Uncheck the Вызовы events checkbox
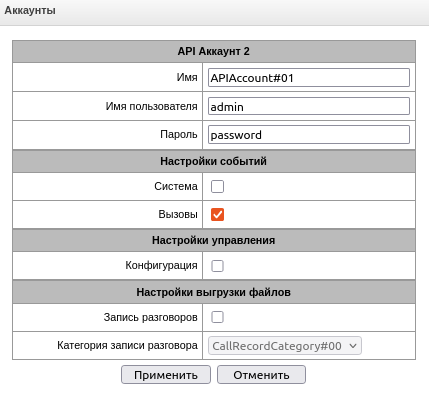Image resolution: width=429 pixels, height=394 pixels. click(x=217, y=214)
